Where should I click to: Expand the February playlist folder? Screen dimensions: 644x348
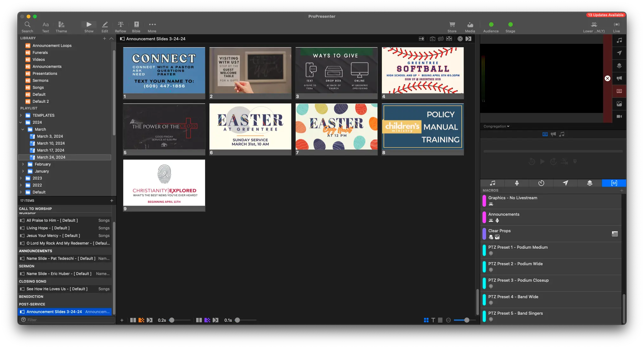point(23,164)
